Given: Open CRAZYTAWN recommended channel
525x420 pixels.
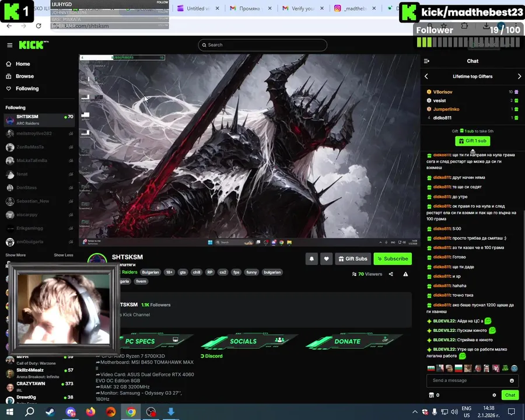Looking at the screenshot, I should [x=39, y=386].
